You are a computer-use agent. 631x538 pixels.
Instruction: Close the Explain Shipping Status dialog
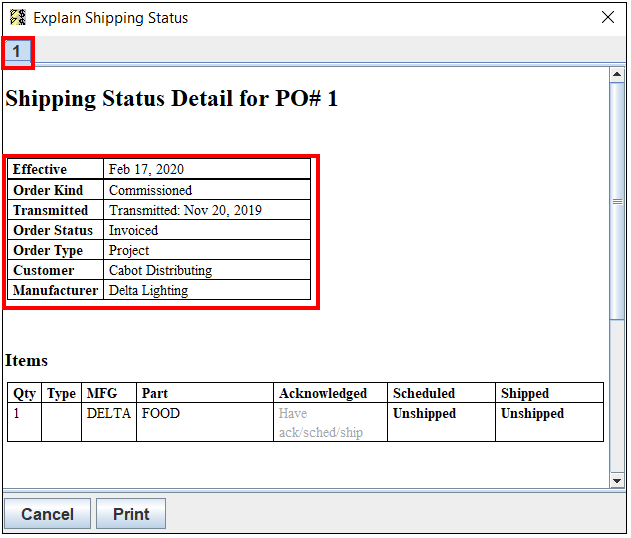tap(608, 17)
